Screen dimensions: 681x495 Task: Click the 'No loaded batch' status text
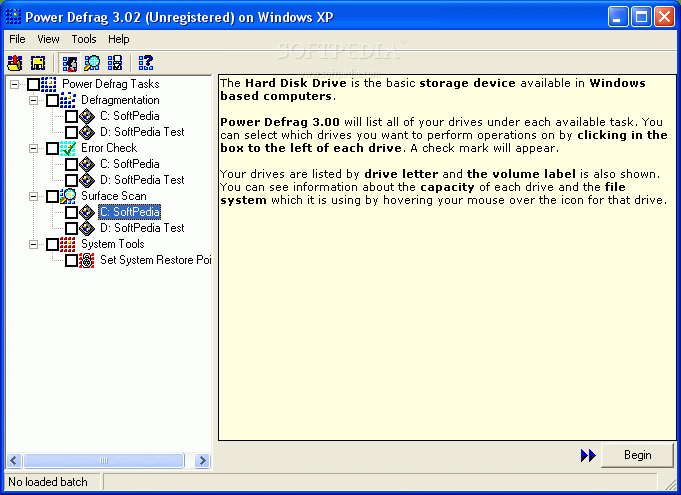pos(48,482)
